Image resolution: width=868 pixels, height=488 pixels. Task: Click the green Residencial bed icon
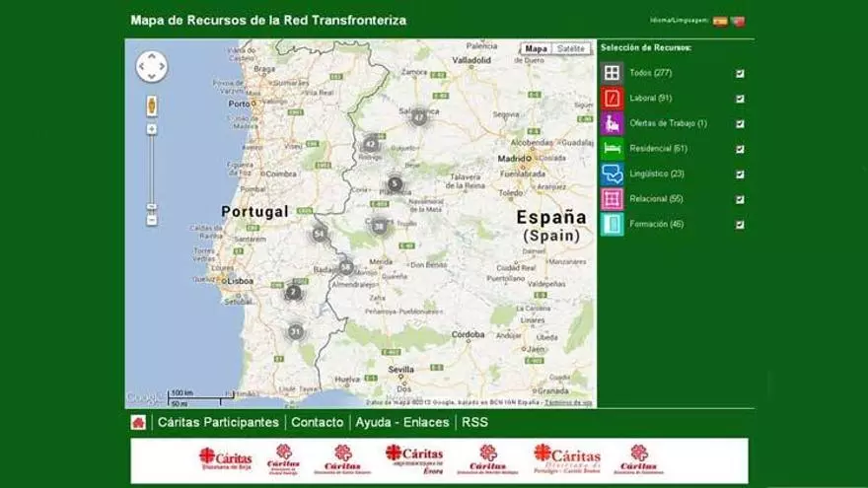pos(613,149)
